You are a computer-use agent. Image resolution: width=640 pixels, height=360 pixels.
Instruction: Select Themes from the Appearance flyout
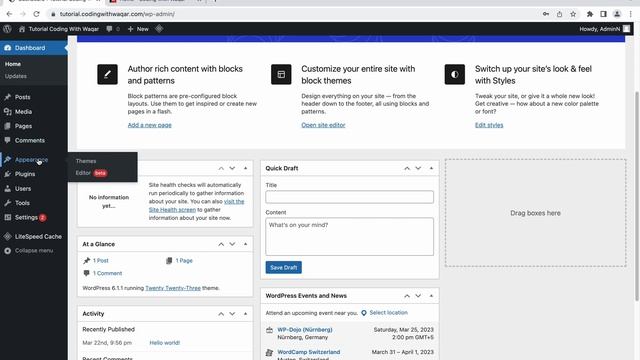click(x=86, y=161)
